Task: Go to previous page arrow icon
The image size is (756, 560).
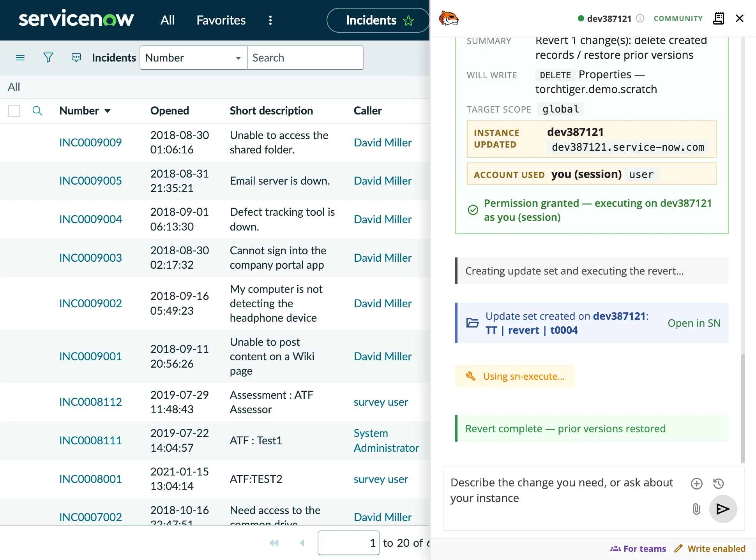Action: (x=302, y=543)
